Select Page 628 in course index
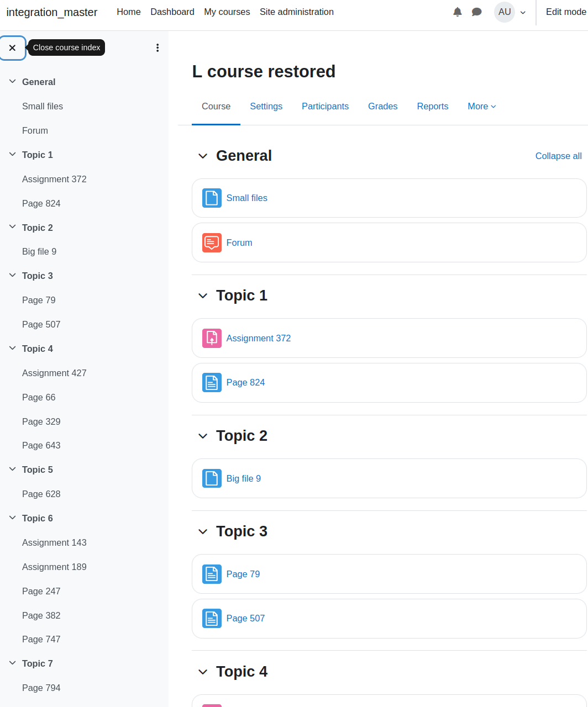 click(41, 494)
